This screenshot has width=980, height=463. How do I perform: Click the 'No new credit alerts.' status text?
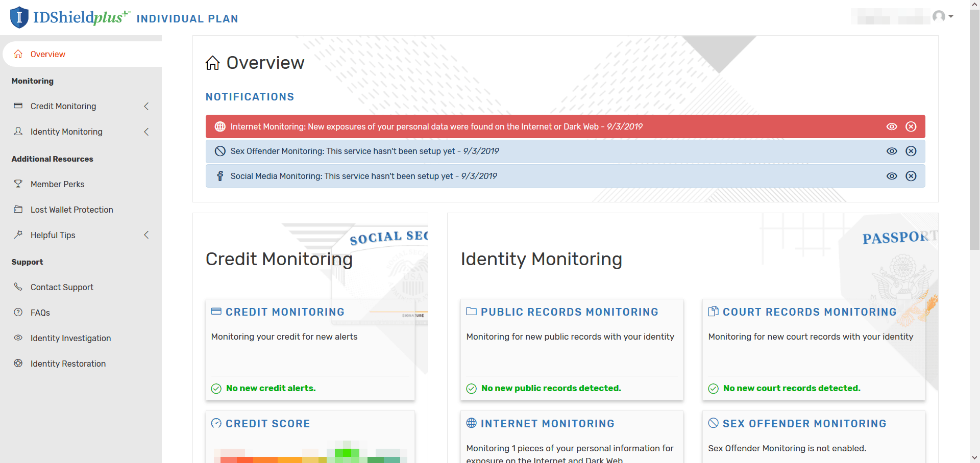271,389
